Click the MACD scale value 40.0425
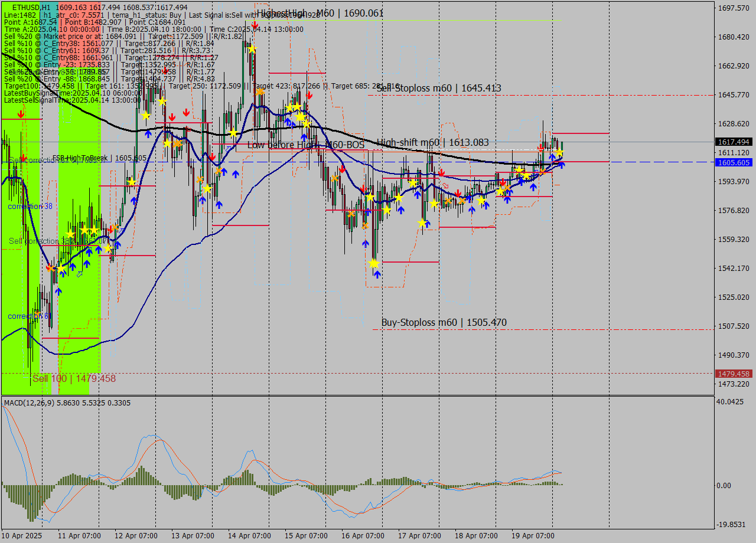 [731, 401]
